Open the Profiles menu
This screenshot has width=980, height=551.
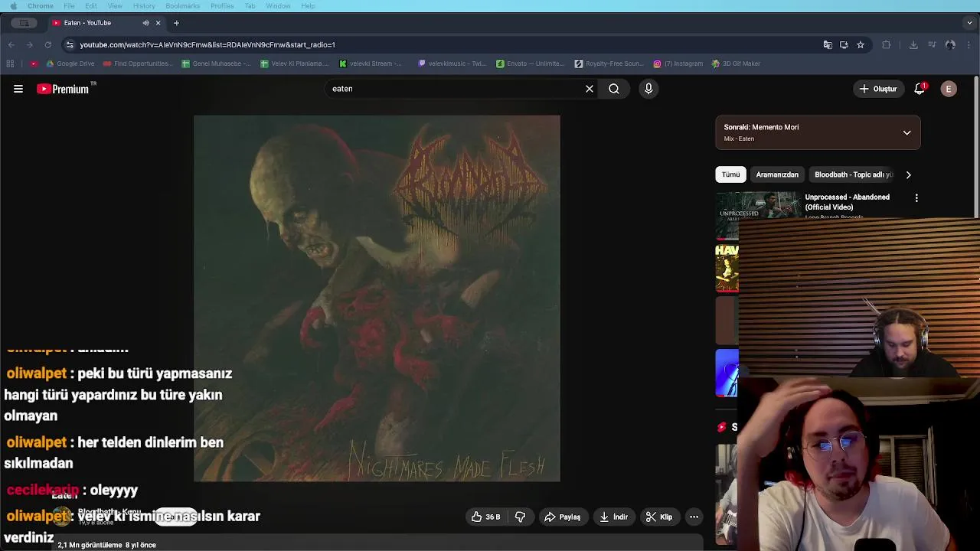222,6
